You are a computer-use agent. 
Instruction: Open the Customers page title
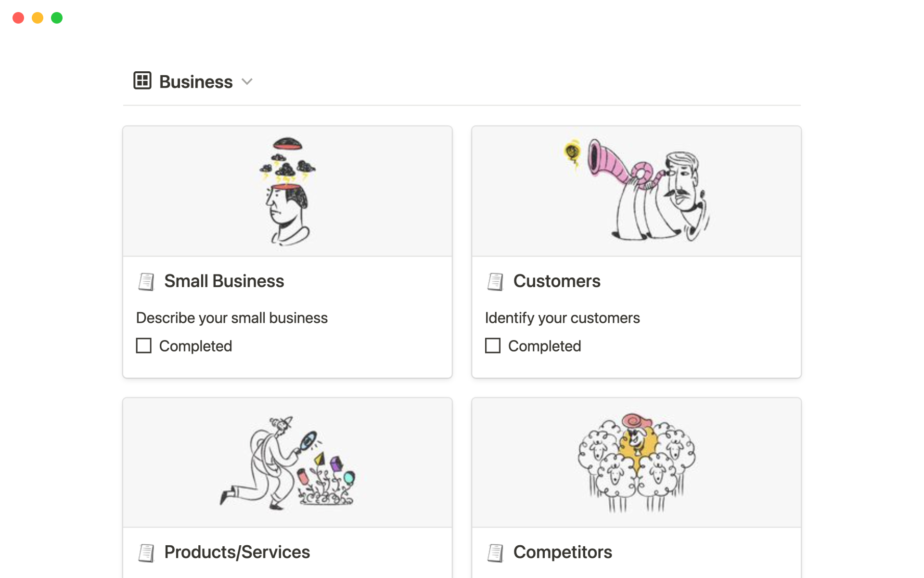(557, 281)
